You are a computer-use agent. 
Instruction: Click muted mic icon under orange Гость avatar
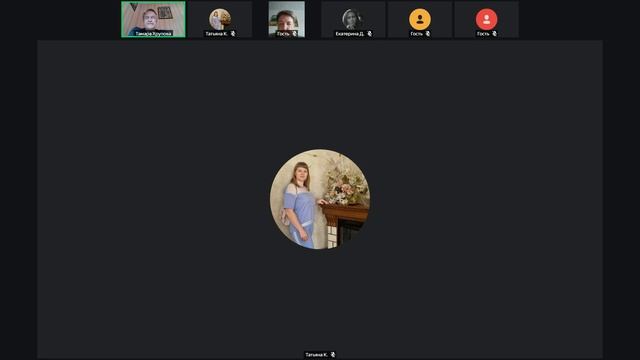[428, 34]
